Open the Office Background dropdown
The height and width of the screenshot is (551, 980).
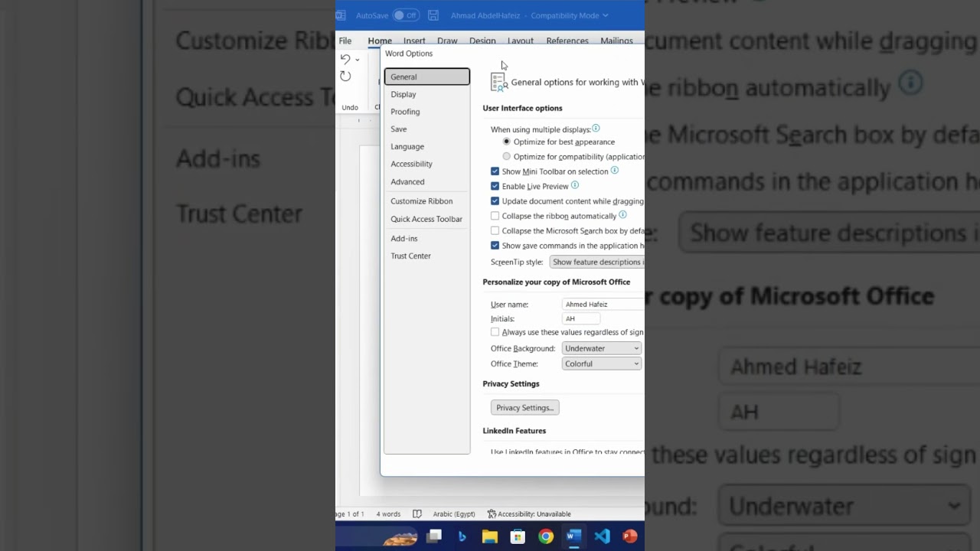click(602, 348)
